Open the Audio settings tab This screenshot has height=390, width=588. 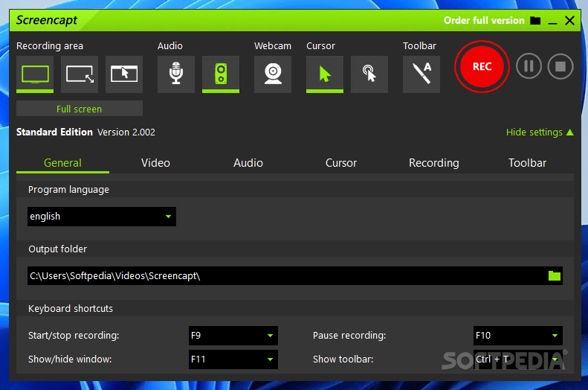pyautogui.click(x=248, y=163)
